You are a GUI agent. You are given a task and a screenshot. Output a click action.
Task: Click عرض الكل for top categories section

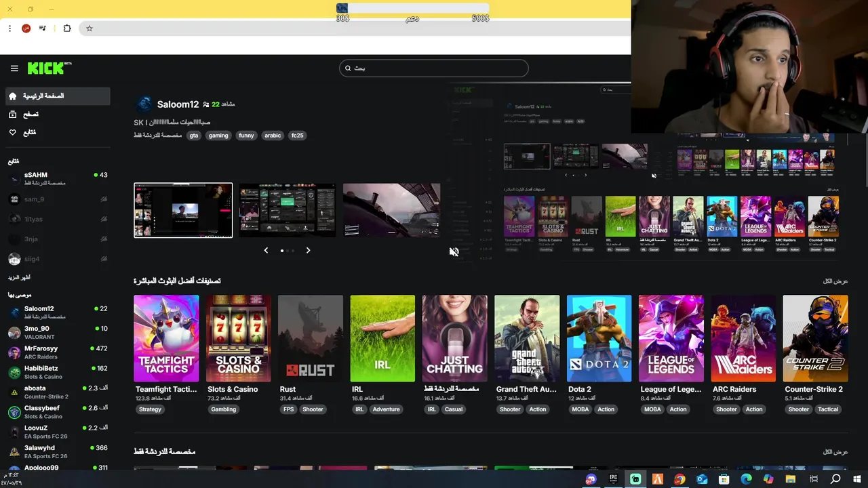coord(835,281)
